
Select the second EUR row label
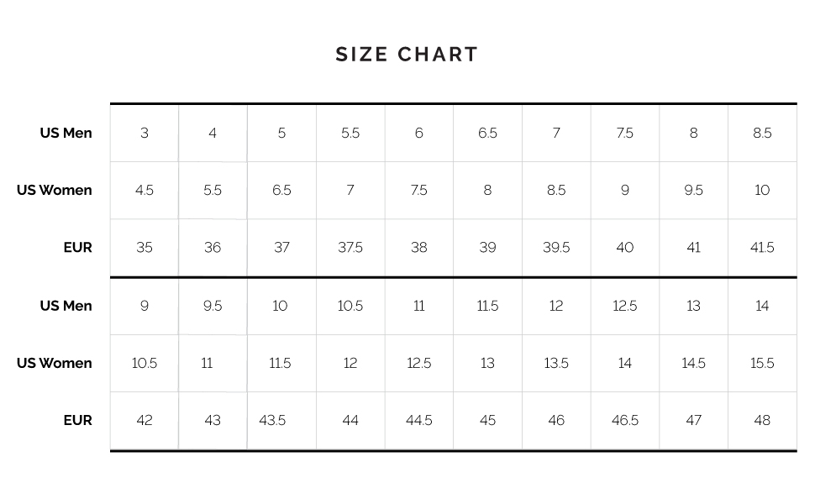(x=78, y=420)
